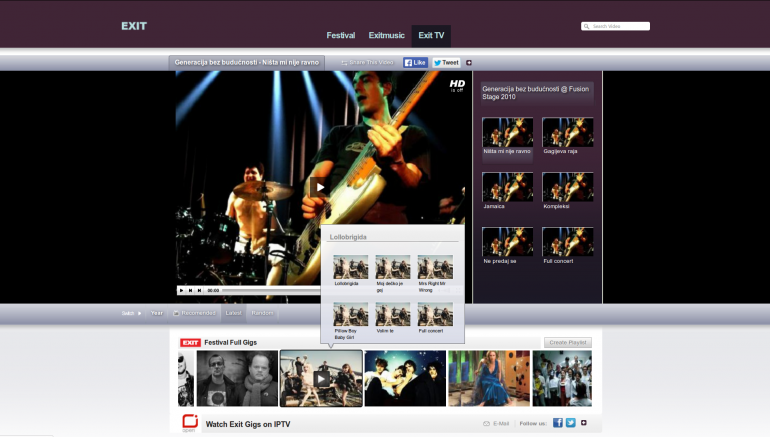Open the 'Ne predaj se' thumbnail
The height and width of the screenshot is (437, 770).
click(x=507, y=242)
